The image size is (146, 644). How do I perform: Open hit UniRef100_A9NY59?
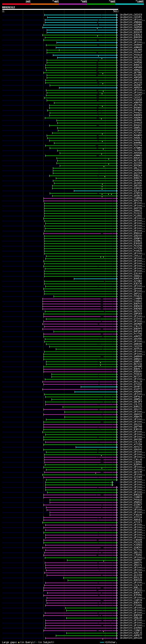tap(131, 103)
